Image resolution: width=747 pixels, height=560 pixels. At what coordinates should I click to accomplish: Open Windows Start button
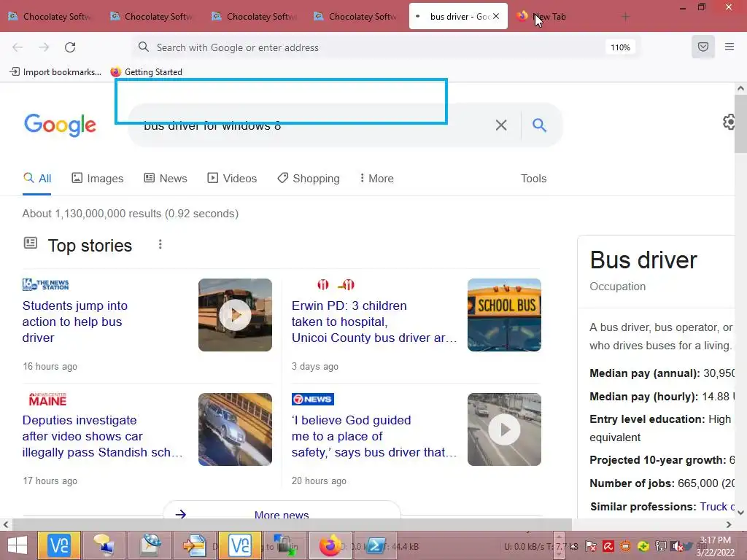tap(18, 545)
